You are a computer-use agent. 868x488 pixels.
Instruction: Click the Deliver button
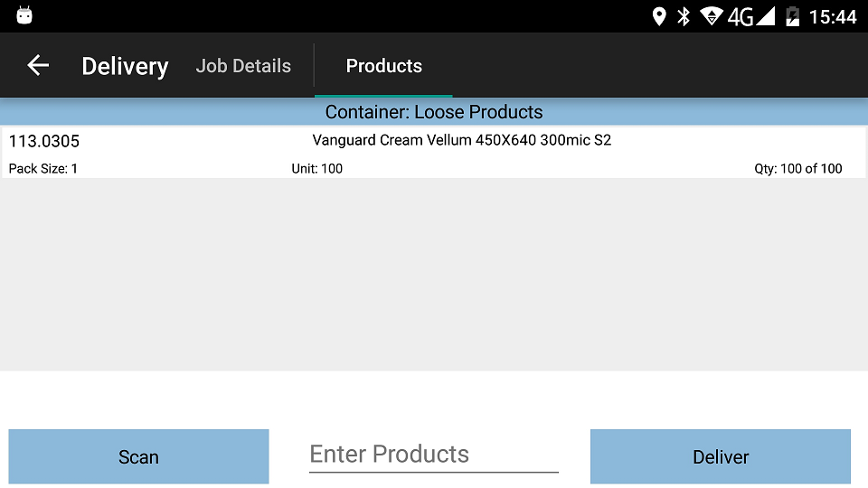721,456
